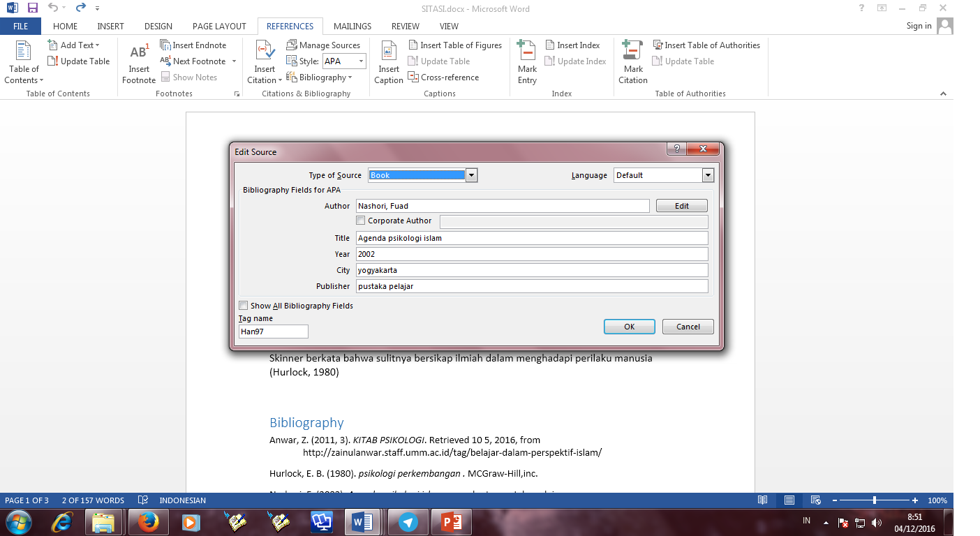Open the Customize Quick Access Toolbar dropdown
Viewport: 980px width, 536px height.
[x=96, y=8]
